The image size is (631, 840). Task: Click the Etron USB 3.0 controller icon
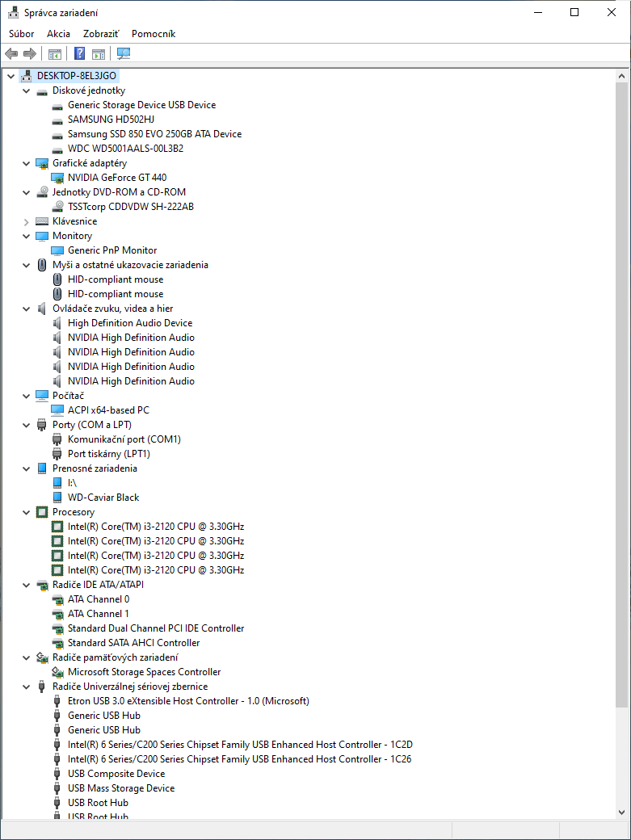point(57,701)
